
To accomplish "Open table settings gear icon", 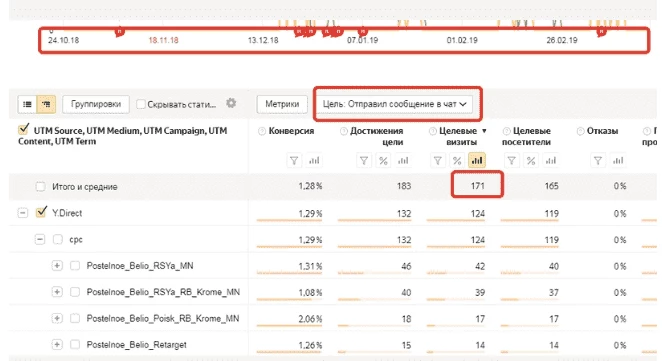I will pyautogui.click(x=231, y=103).
